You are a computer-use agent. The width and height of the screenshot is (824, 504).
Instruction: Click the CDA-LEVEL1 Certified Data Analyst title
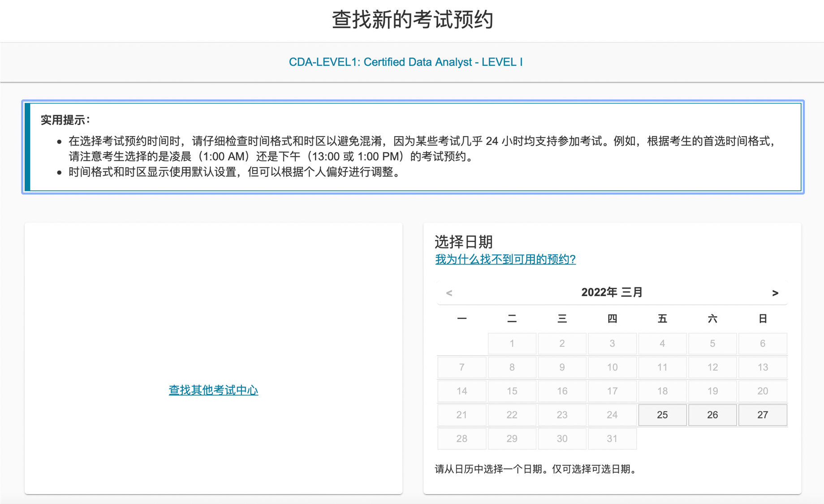tap(407, 62)
